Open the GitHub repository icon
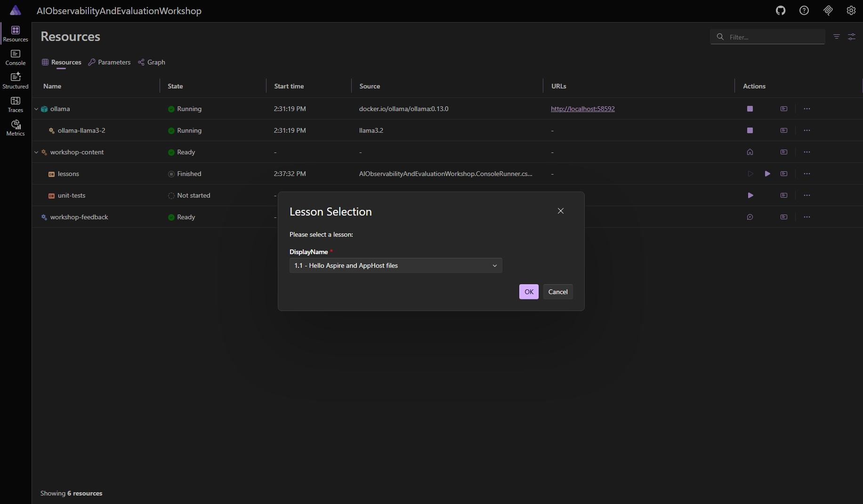Viewport: 863px width, 504px height. (x=781, y=10)
